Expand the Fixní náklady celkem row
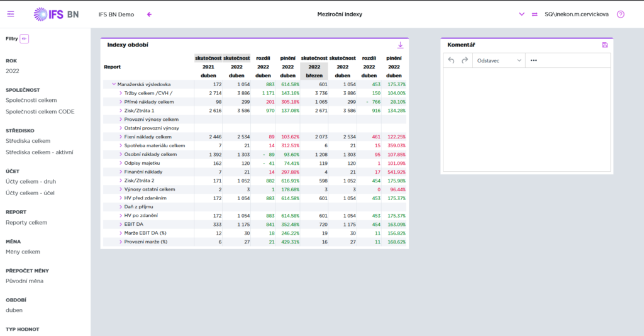This screenshot has width=644, height=336. click(121, 137)
